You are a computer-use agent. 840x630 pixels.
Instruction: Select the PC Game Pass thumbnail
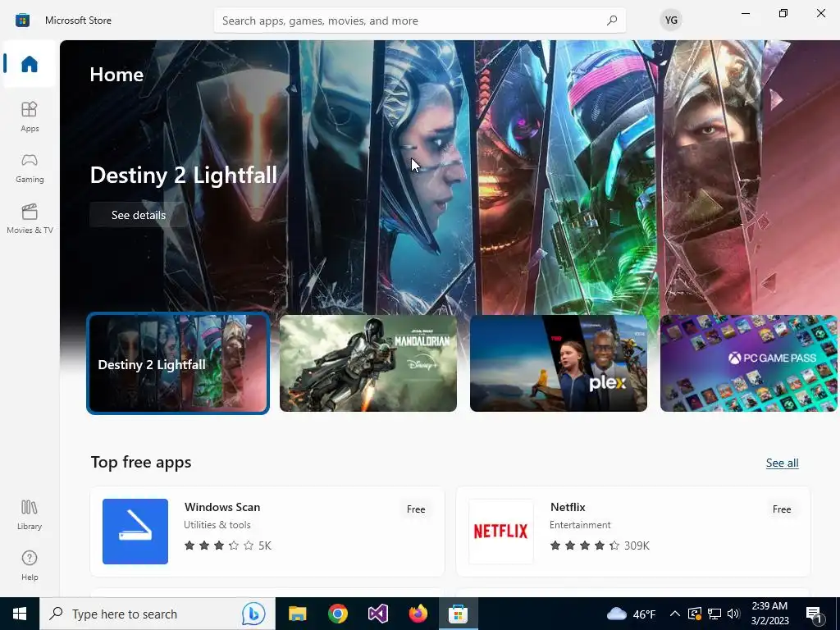coord(748,363)
